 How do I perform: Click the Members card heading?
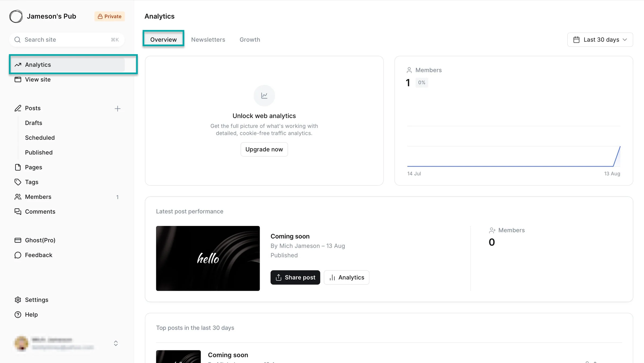tap(428, 70)
